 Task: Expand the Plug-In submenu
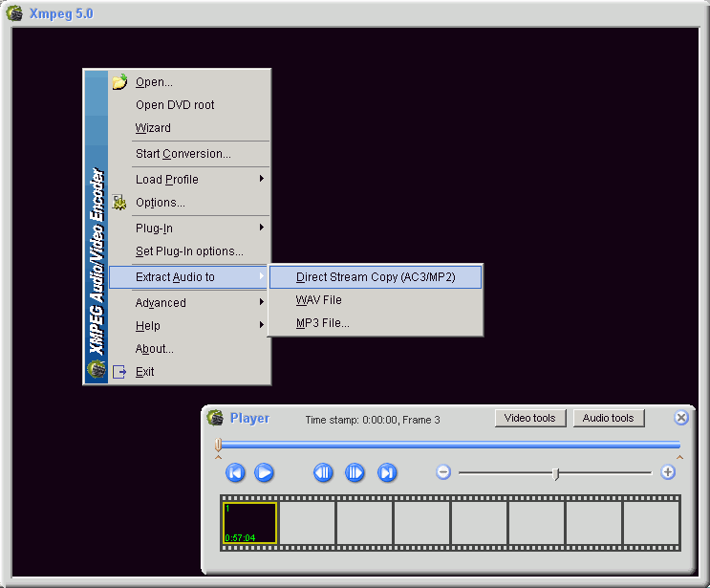(x=190, y=229)
